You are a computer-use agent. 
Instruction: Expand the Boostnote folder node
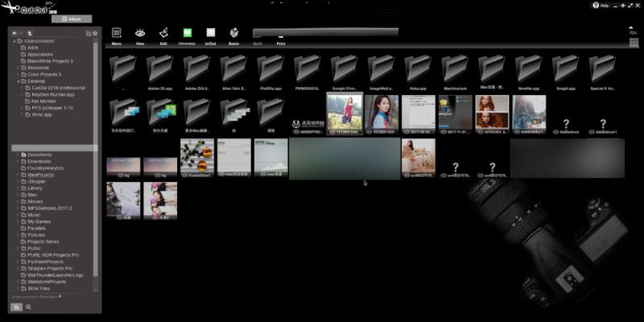point(19,68)
